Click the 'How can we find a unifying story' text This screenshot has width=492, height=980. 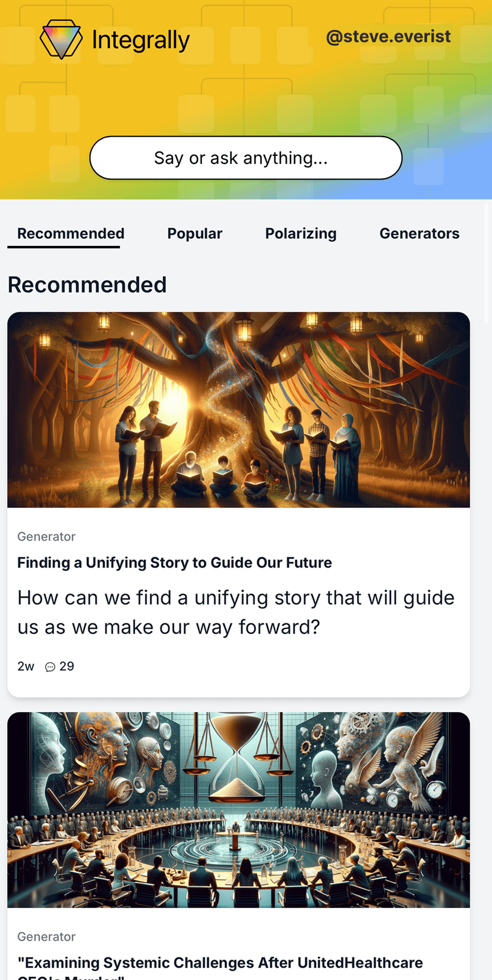[x=236, y=612]
